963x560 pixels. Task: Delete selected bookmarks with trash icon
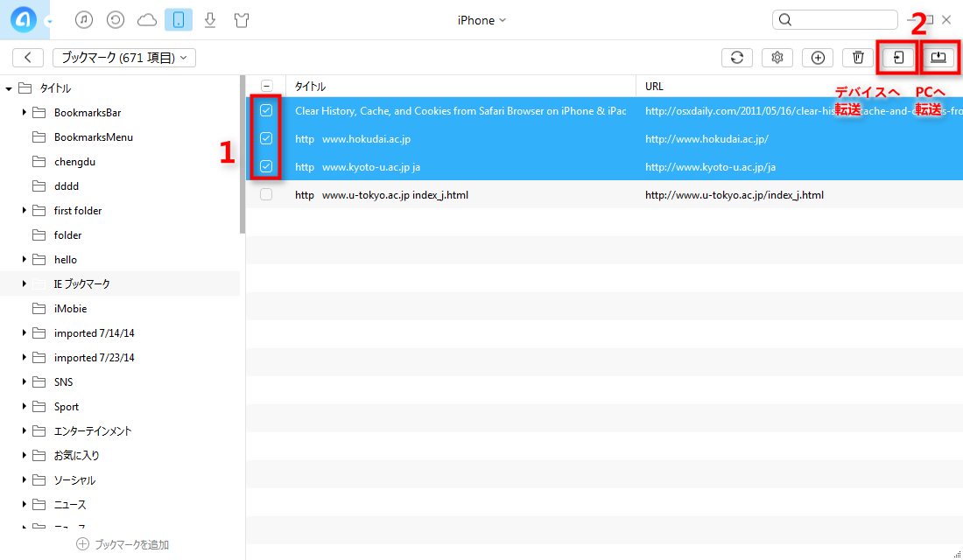point(858,58)
